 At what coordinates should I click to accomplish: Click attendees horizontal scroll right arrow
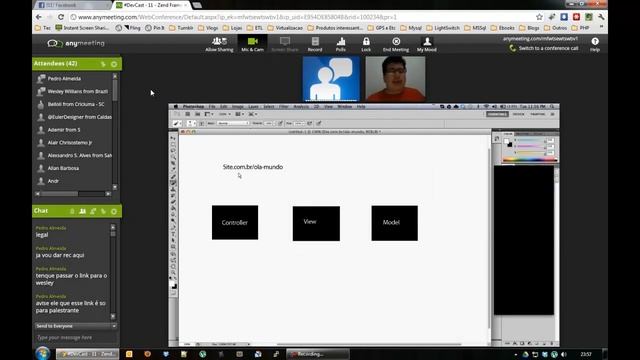point(108,194)
